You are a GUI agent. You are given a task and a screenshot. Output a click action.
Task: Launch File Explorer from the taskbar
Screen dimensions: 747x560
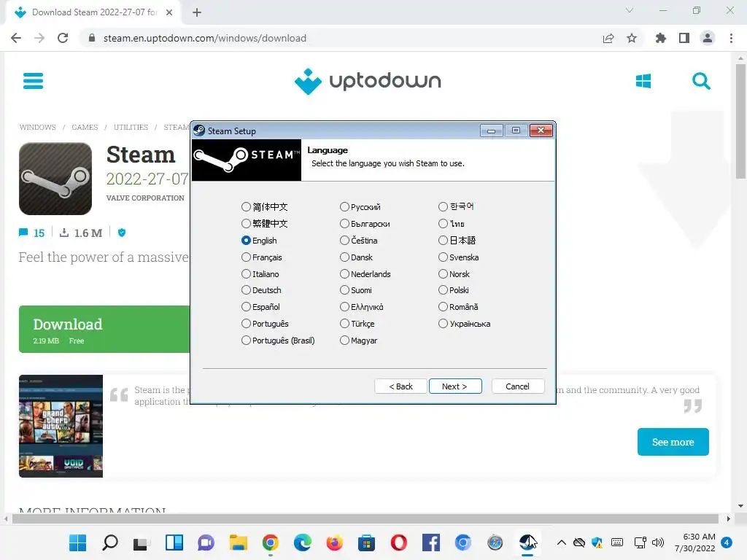[239, 542]
